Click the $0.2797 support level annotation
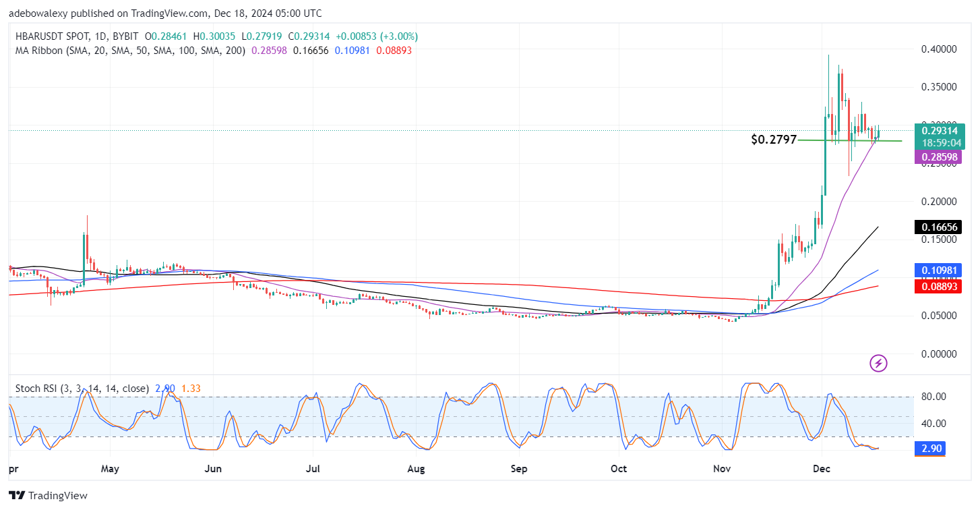This screenshot has height=510, width=980. 774,140
